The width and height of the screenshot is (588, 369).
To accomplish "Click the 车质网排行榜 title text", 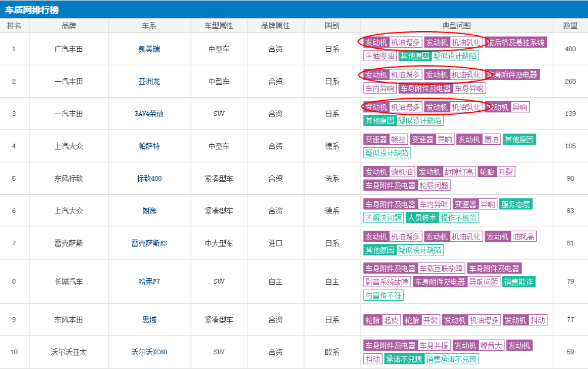I will point(32,10).
